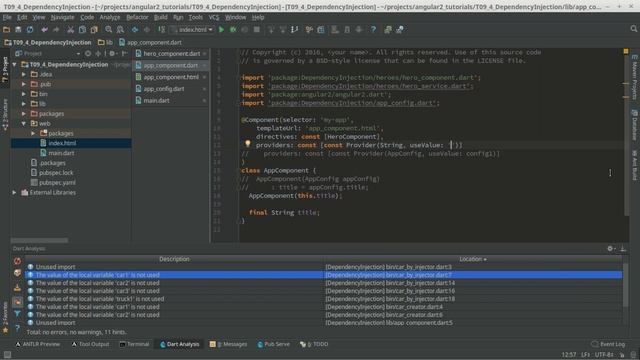Toggle the Structure tool window side tab
The height and width of the screenshot is (360, 640).
point(5,115)
